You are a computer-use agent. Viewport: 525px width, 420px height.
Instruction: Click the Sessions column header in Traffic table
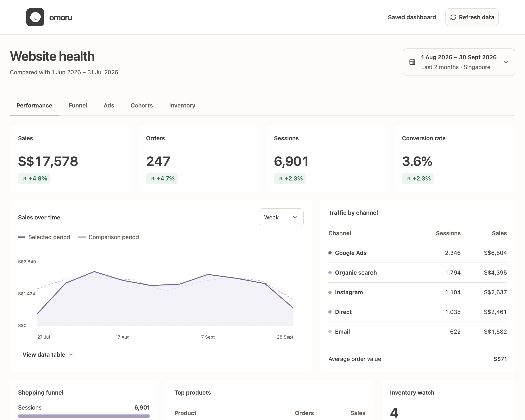448,233
